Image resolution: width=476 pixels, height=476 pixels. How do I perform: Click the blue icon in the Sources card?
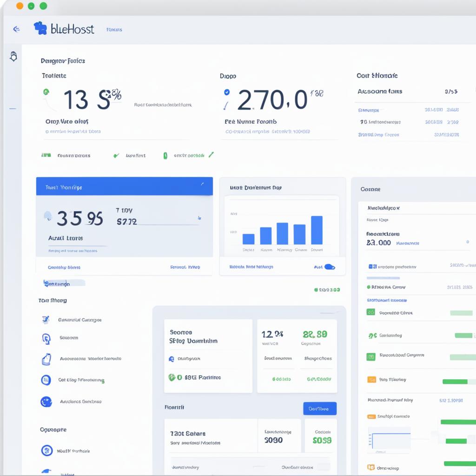(x=171, y=359)
